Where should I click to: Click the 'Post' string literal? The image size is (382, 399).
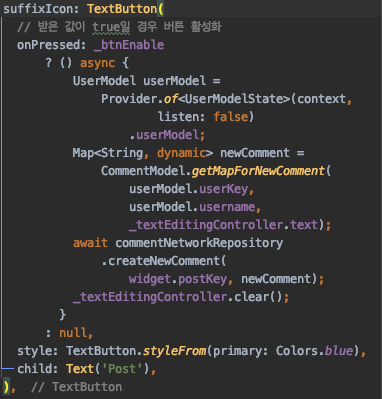(122, 369)
